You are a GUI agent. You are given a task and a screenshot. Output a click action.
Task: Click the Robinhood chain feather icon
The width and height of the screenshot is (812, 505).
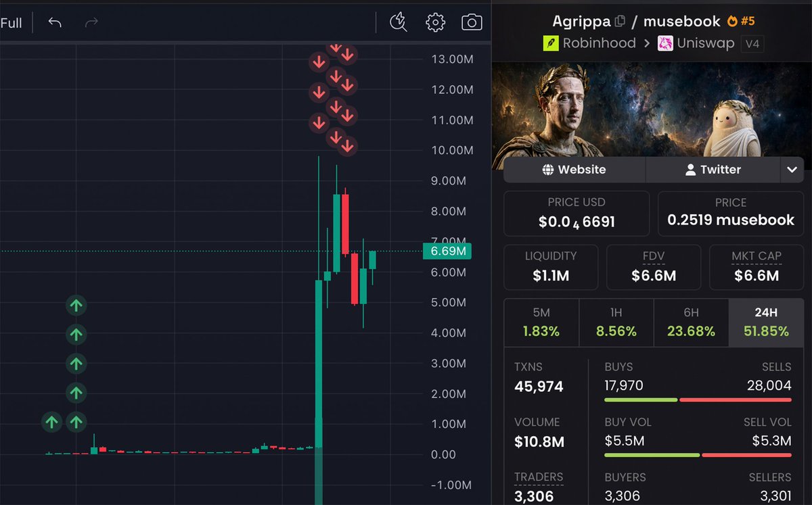coord(551,43)
